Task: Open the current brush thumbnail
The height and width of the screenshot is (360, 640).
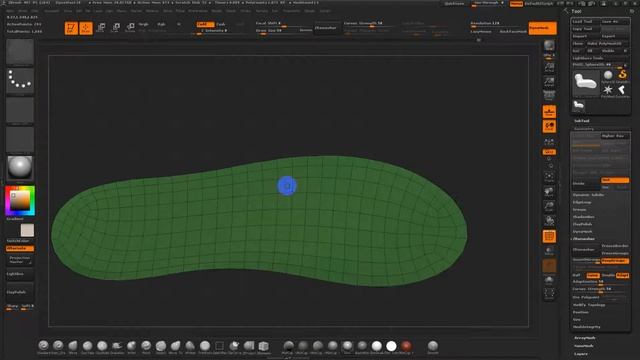Action: pyautogui.click(x=20, y=52)
